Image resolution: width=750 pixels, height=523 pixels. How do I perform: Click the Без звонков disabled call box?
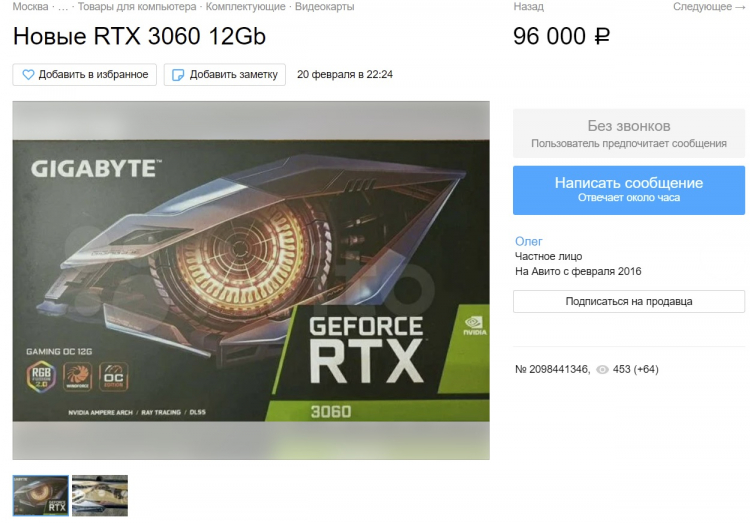pyautogui.click(x=629, y=134)
